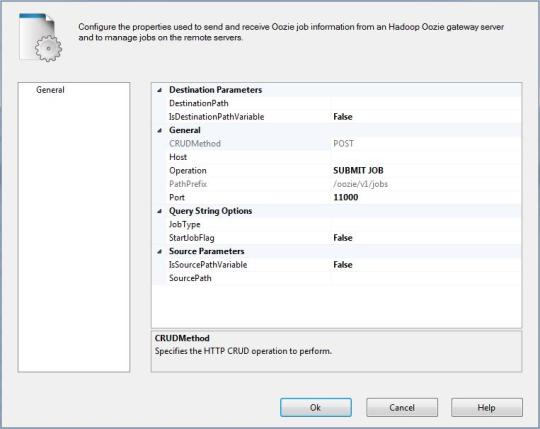This screenshot has height=429, width=540.
Task: Select the IsSourcePathVariable property label
Action: [x=208, y=265]
